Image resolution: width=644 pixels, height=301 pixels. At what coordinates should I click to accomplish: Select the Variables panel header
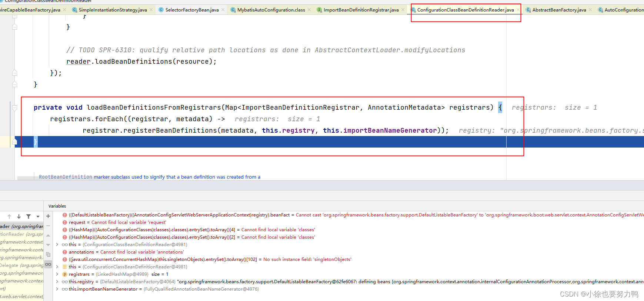point(57,206)
